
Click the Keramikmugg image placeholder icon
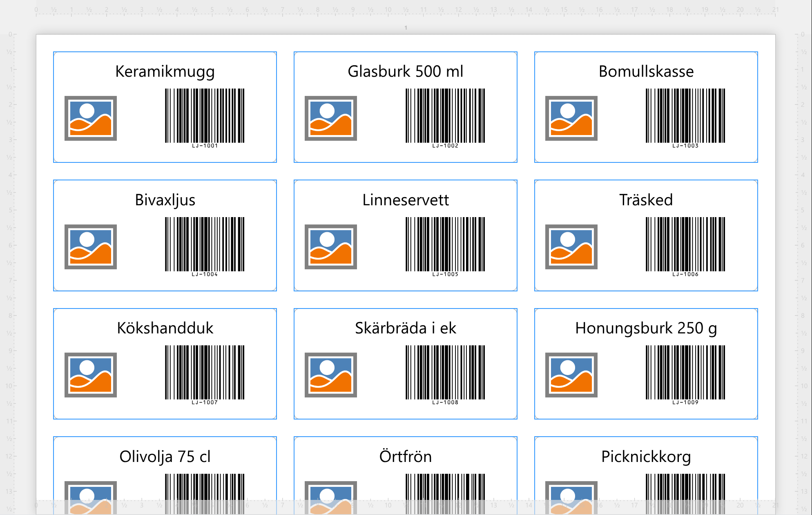coord(91,118)
